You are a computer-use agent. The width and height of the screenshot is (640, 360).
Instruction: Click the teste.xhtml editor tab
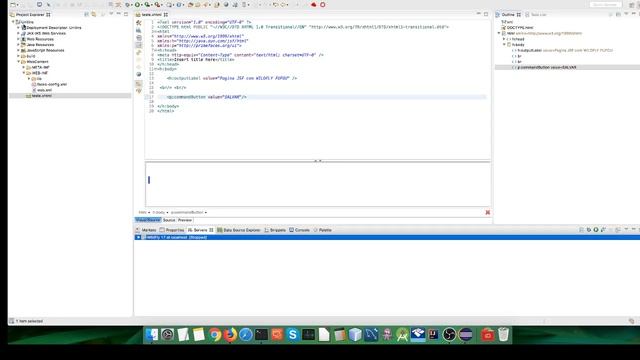click(151, 15)
